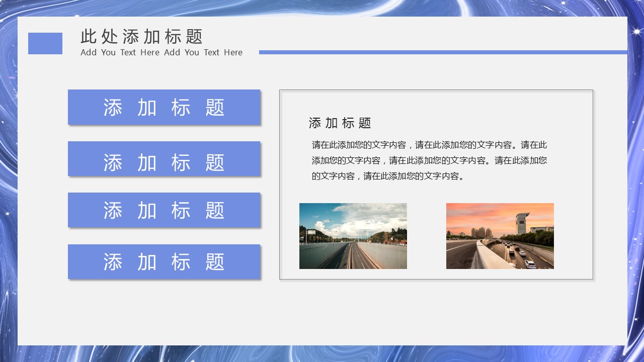Select the blue horizontal divider line in header
Screen dimensions: 644x362
pyautogui.click(x=443, y=52)
